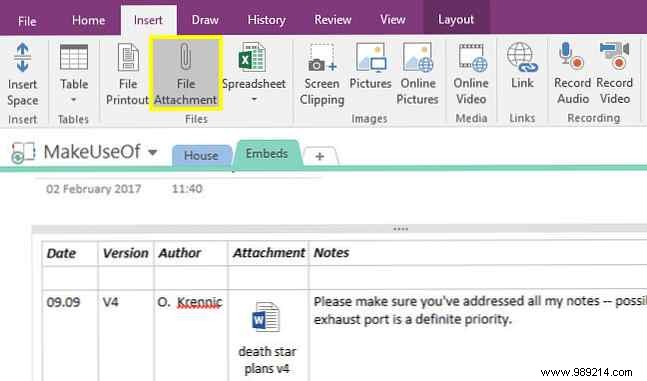647x381 pixels.
Task: Select the Insert ribbon tab
Action: pos(148,20)
